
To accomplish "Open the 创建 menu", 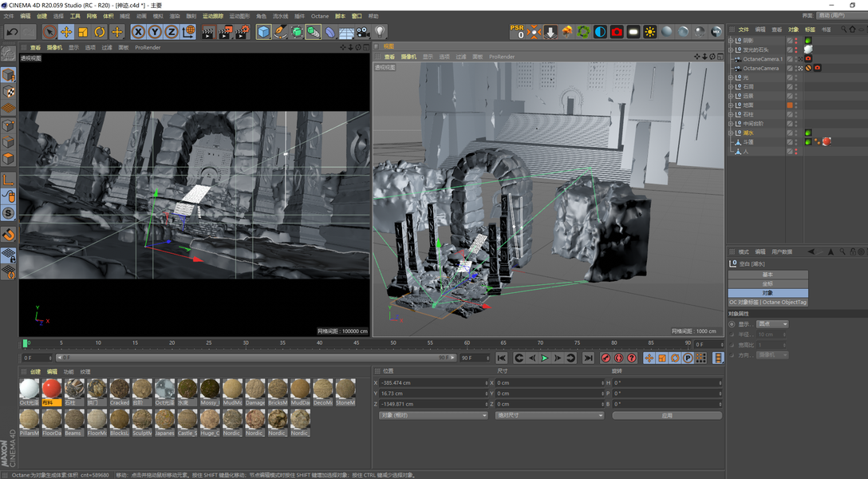I will pyautogui.click(x=42, y=16).
